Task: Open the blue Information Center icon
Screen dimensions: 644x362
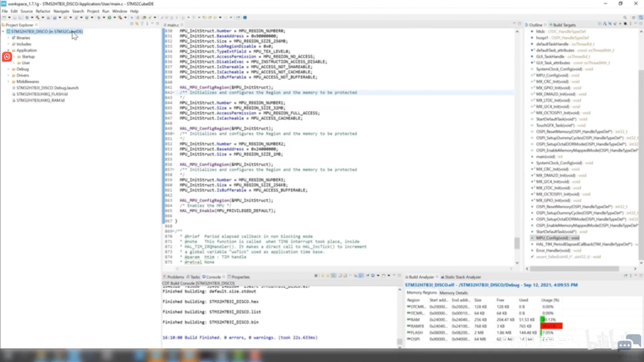Action: pyautogui.click(x=245, y=17)
